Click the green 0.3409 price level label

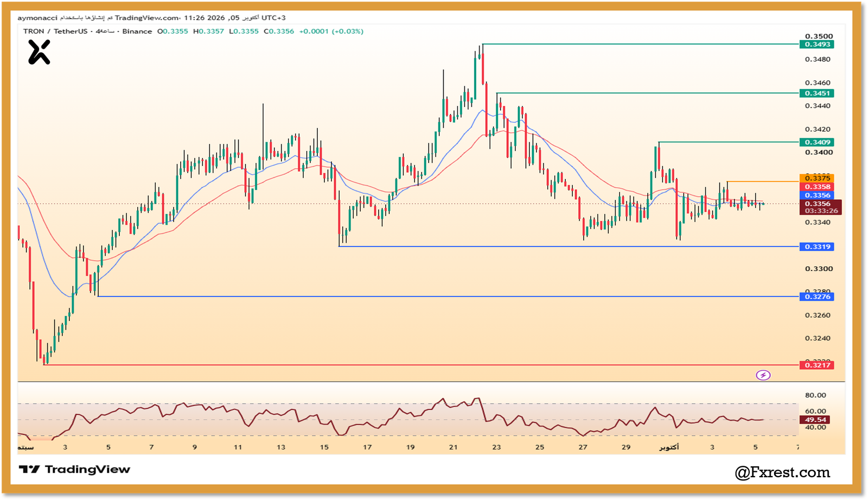817,142
